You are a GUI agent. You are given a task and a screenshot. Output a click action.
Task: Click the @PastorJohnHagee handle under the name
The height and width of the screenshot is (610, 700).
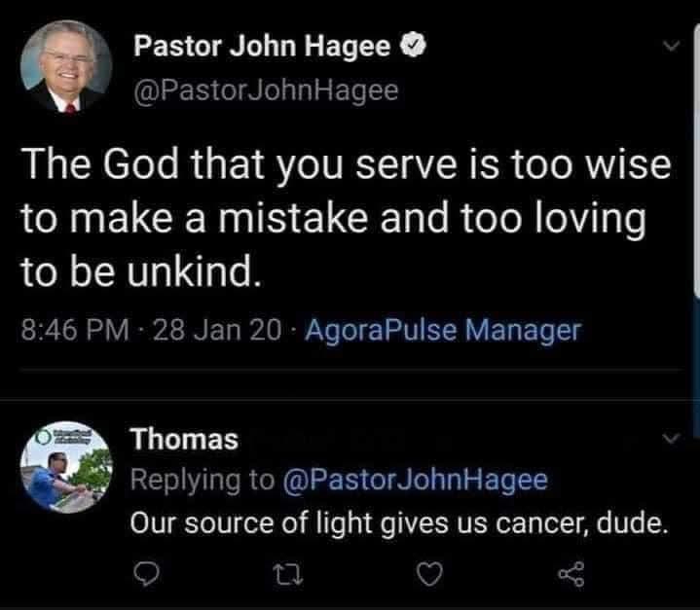click(x=264, y=90)
